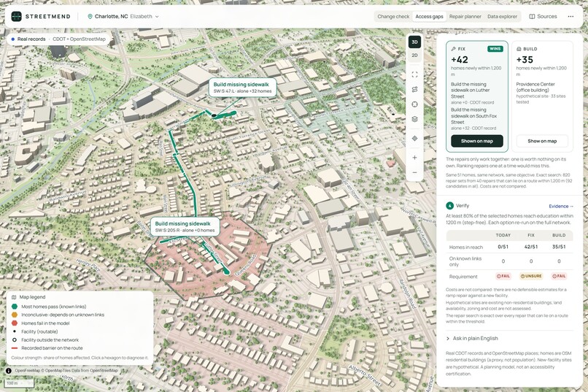Click the building icon on BUILD card

point(519,49)
